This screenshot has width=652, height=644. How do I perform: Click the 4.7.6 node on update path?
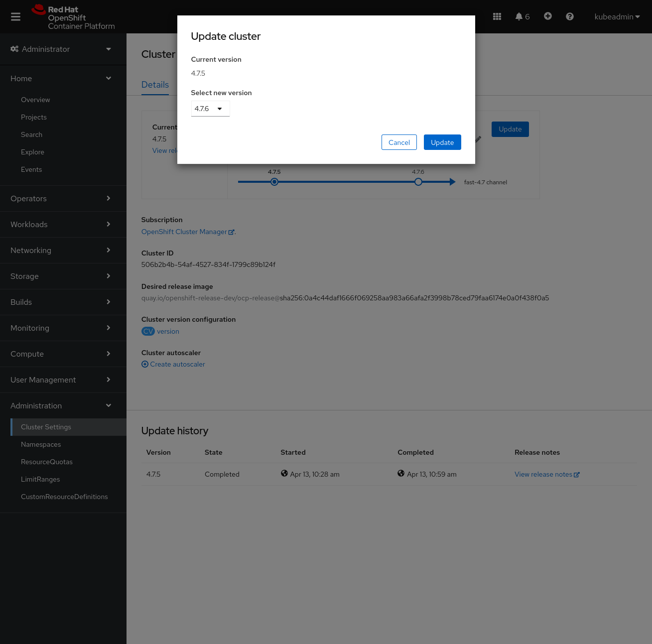(418, 182)
